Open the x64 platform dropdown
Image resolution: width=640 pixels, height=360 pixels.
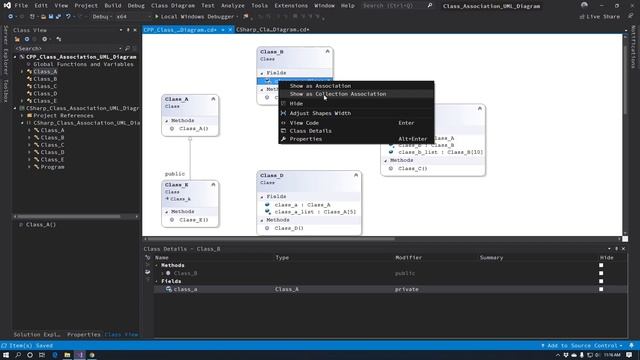tap(133, 17)
